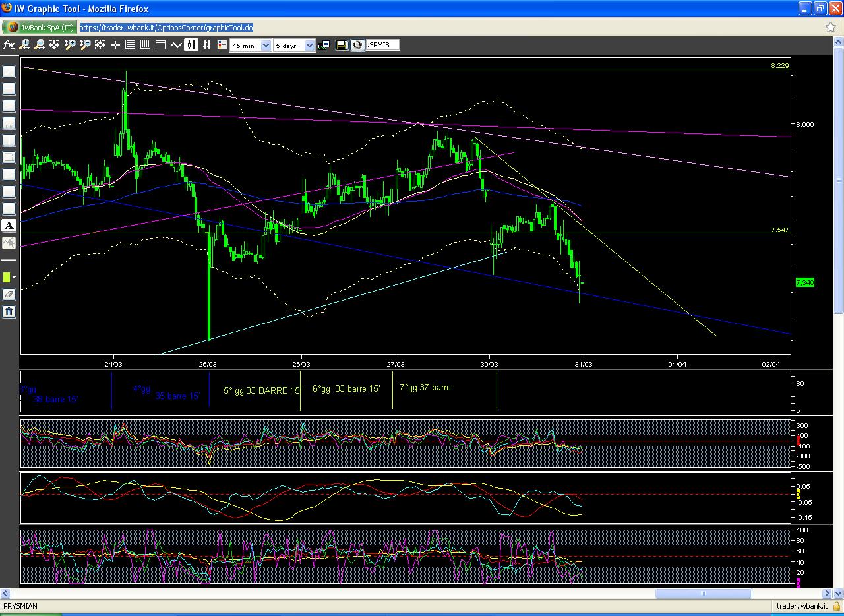Click trader.iwbank.it in the status bar
The width and height of the screenshot is (844, 616).
tap(802, 606)
